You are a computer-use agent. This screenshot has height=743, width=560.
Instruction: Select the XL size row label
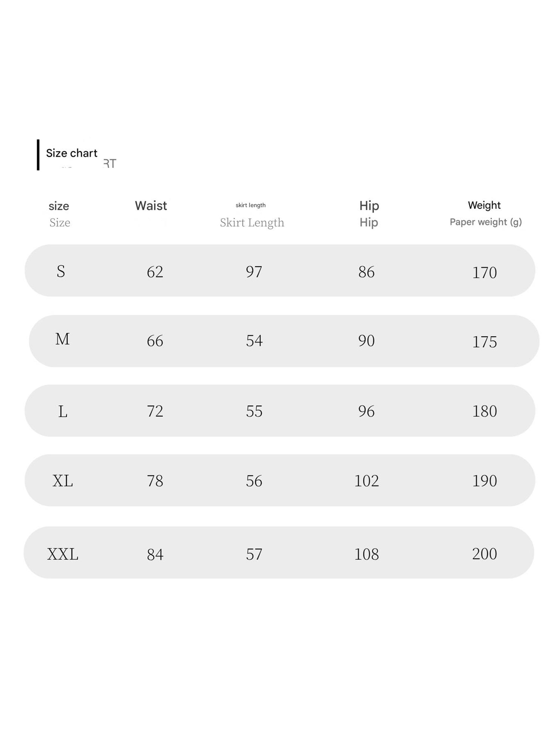coord(63,481)
